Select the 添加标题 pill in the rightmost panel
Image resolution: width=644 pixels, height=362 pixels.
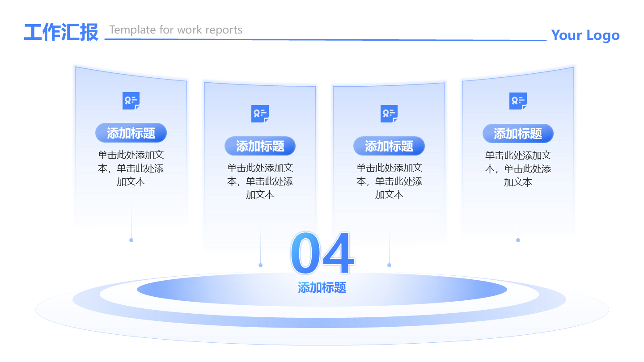pyautogui.click(x=518, y=134)
